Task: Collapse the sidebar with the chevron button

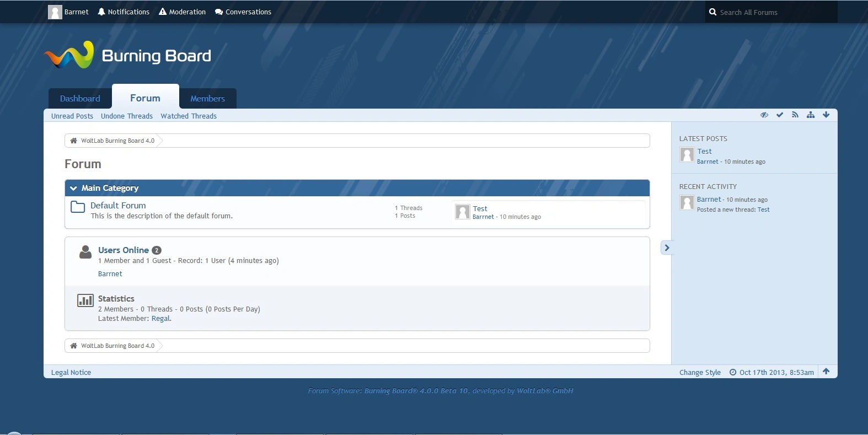Action: pyautogui.click(x=667, y=248)
